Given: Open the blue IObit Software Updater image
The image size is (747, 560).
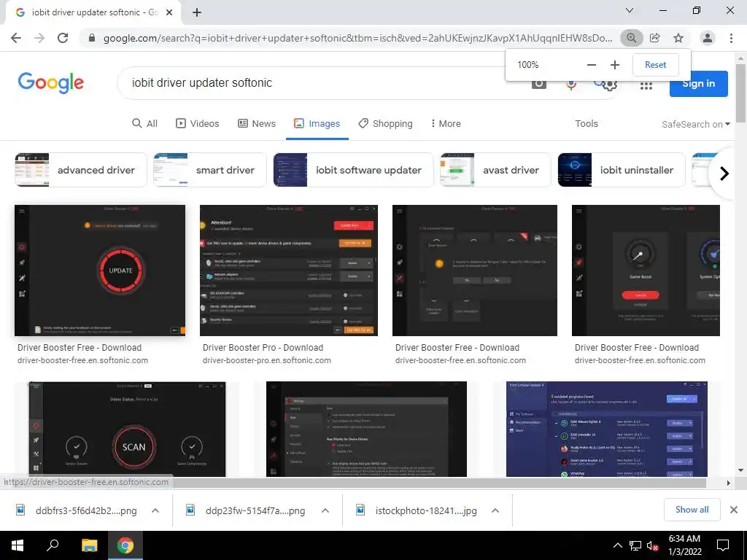Looking at the screenshot, I should [x=606, y=429].
